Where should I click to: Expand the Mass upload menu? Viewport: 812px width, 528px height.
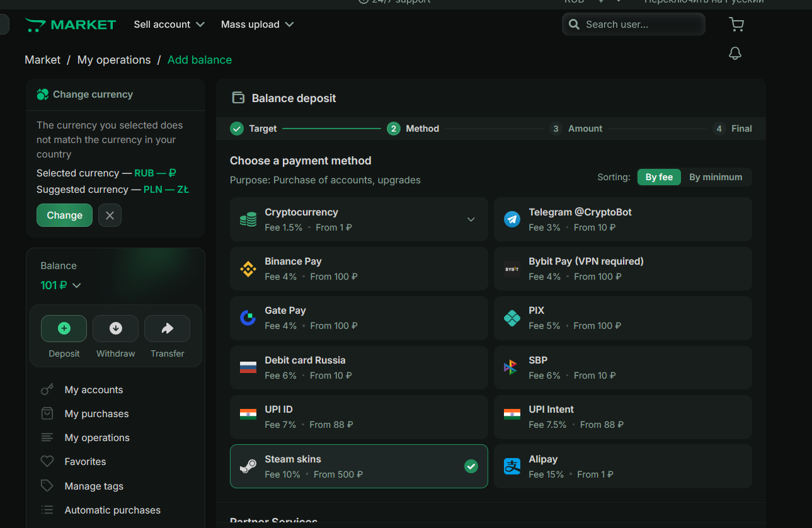(x=258, y=25)
